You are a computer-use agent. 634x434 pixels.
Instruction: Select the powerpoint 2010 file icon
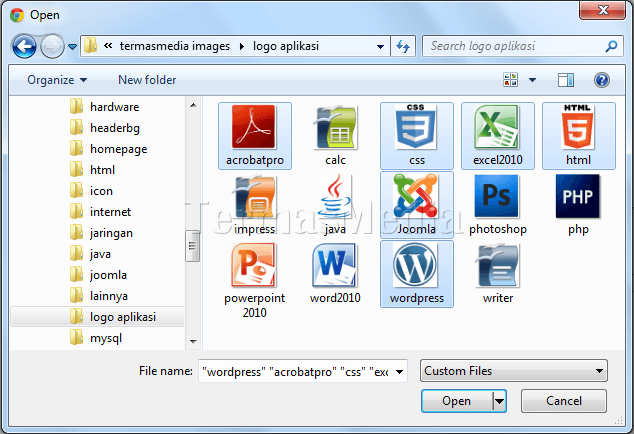coord(254,265)
